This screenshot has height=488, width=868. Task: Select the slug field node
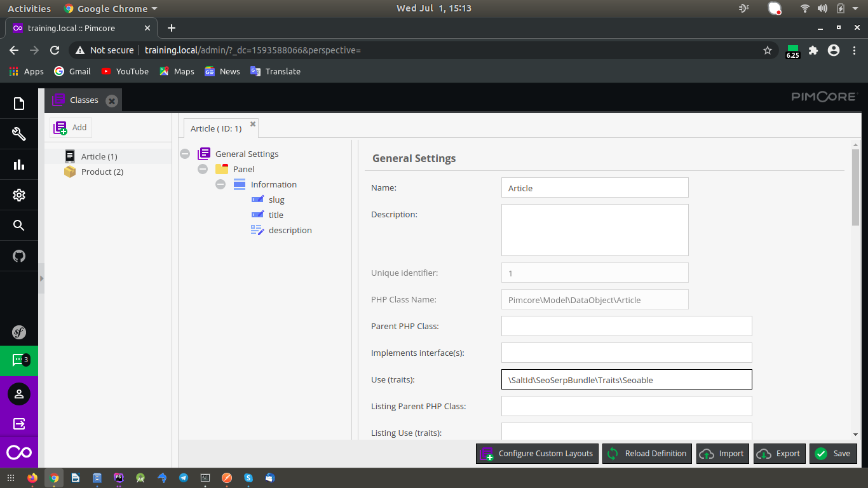pos(276,200)
